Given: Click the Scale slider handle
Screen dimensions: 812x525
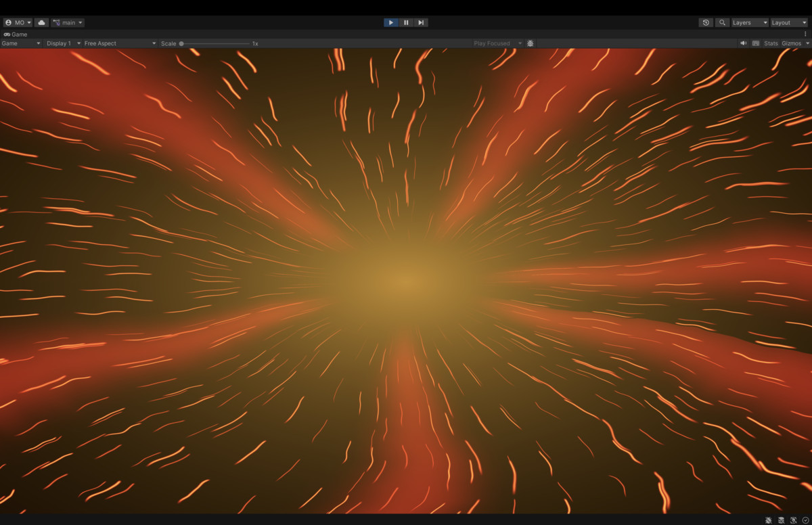Looking at the screenshot, I should click(181, 43).
